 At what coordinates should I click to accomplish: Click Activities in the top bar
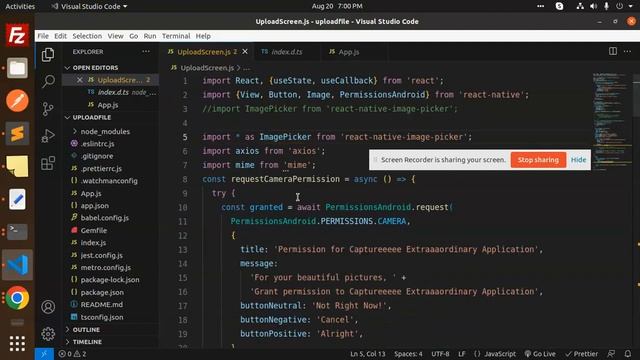tap(20, 6)
